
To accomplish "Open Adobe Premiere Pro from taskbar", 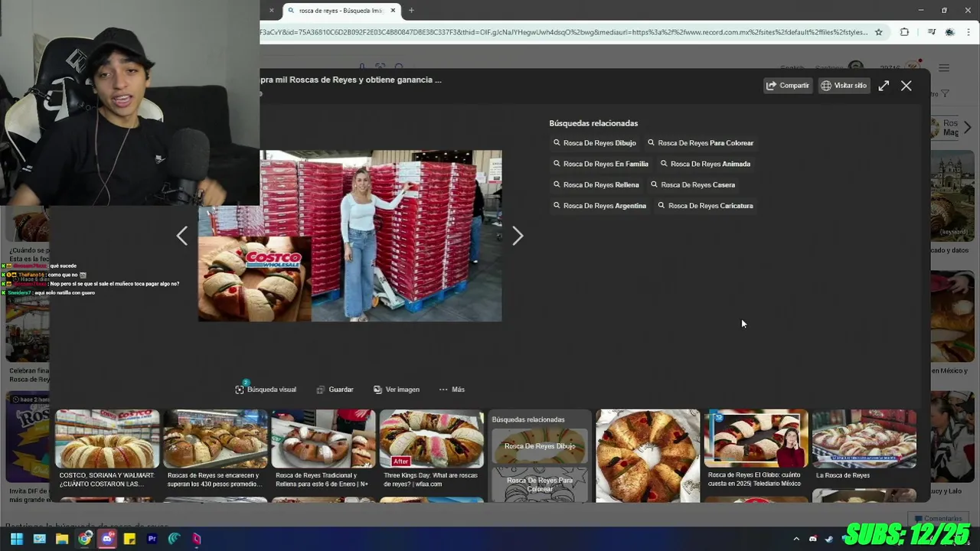I will coord(152,539).
